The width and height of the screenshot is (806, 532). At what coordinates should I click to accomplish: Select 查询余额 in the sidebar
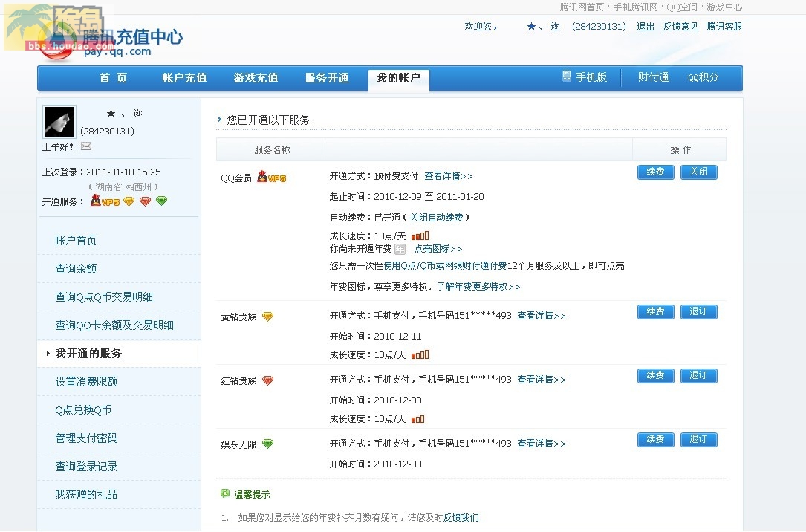point(76,268)
